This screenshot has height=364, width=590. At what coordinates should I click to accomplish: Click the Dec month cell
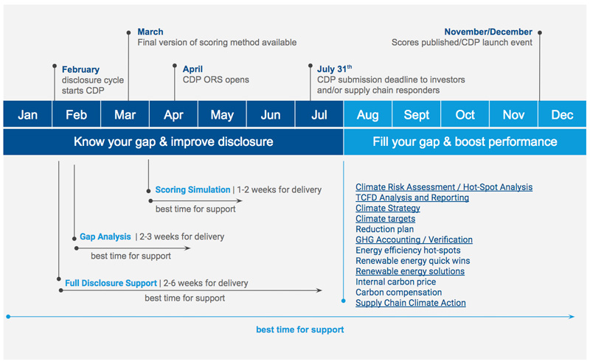[562, 115]
